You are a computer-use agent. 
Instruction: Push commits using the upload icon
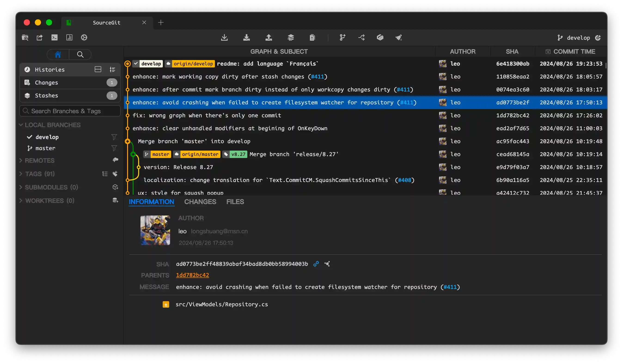tap(269, 38)
